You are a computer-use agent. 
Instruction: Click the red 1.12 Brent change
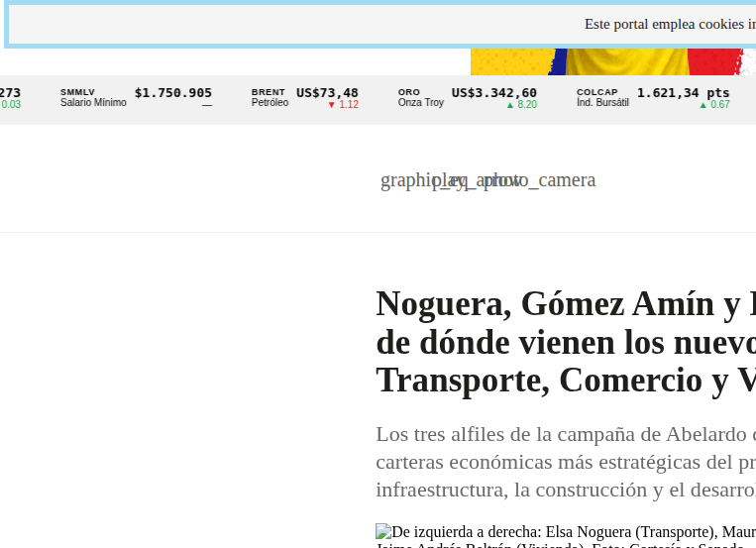tap(343, 105)
